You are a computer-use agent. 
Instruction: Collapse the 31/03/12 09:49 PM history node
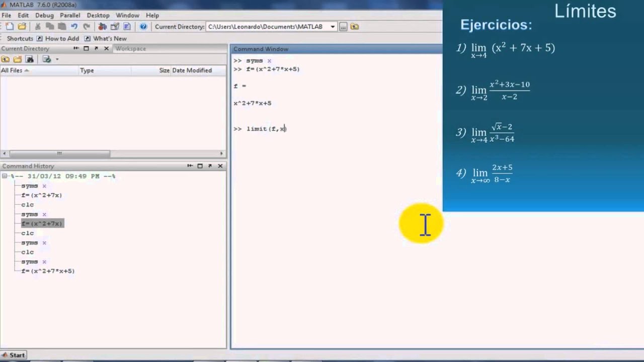click(x=5, y=176)
